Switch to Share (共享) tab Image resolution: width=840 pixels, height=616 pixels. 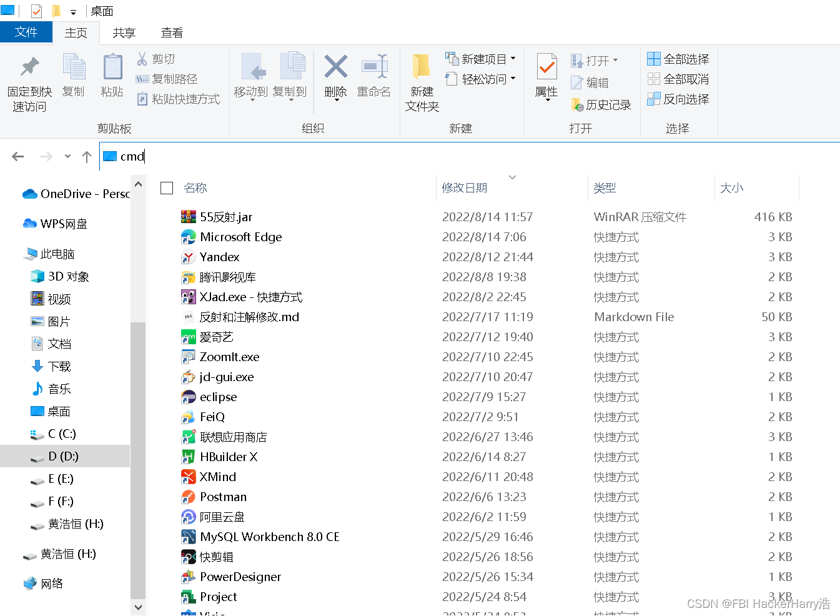(124, 33)
